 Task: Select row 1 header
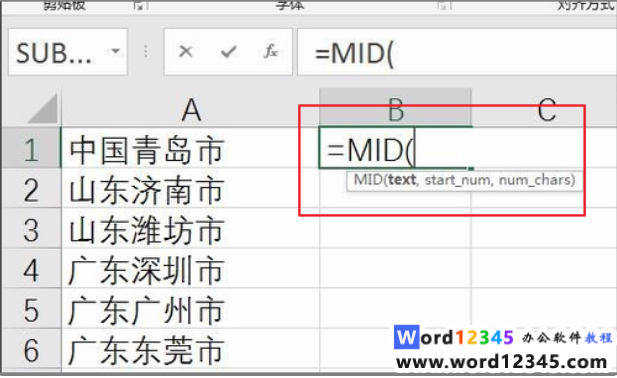click(x=31, y=149)
